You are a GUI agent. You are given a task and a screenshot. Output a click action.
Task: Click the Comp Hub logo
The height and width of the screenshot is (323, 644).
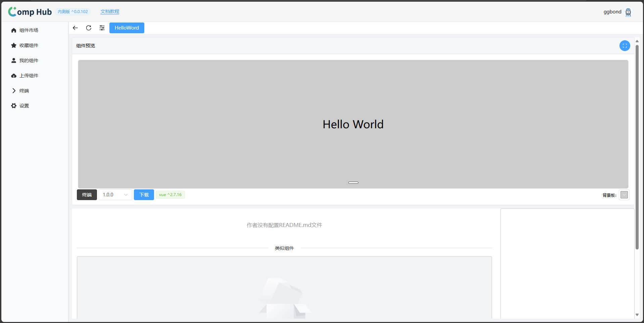[30, 12]
